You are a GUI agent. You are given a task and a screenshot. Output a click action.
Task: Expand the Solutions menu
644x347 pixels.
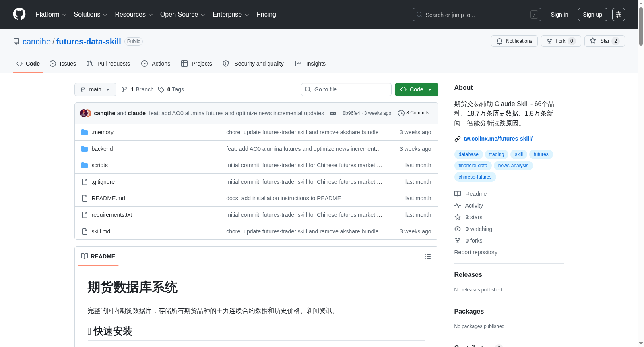tap(91, 15)
